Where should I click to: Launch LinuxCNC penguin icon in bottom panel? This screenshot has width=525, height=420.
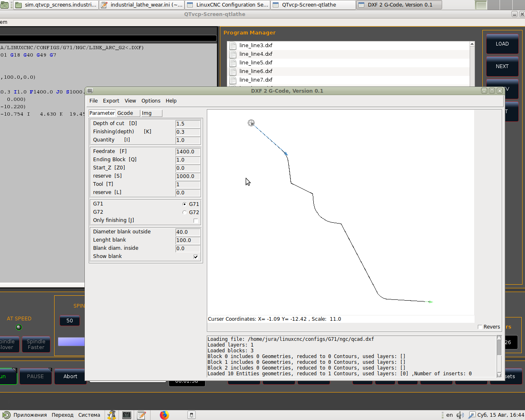[x=112, y=415]
